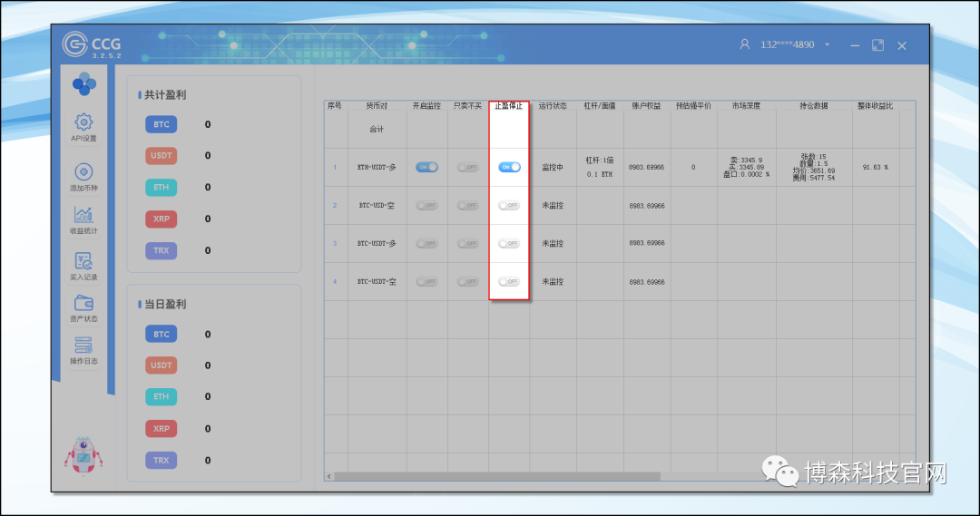Select the BTC-USDT-多 pair cell
This screenshot has height=516, width=980.
tap(377, 244)
